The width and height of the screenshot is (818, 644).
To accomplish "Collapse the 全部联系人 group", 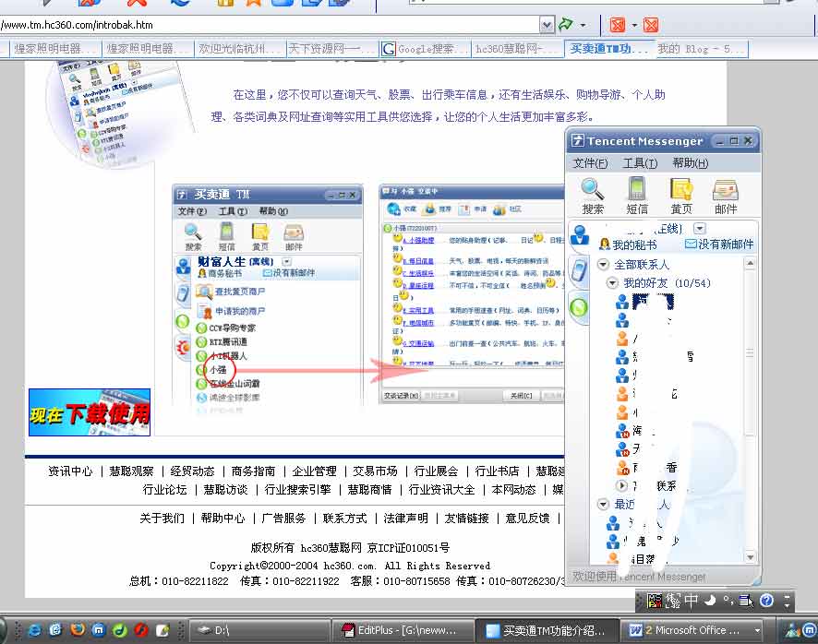I will tap(603, 265).
